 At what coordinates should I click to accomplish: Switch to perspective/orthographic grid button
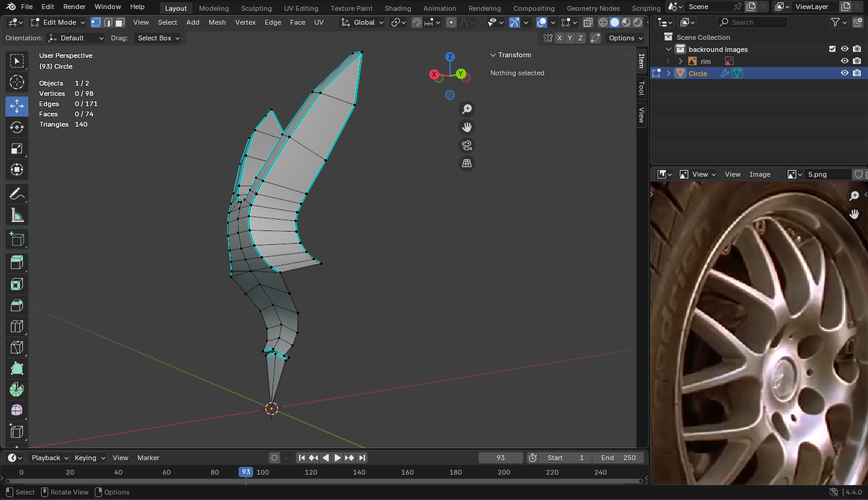466,163
